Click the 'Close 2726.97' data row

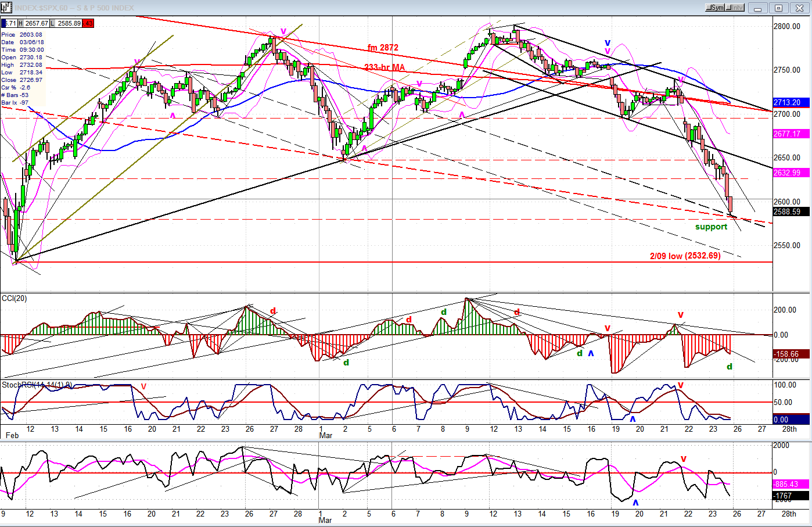(22, 80)
